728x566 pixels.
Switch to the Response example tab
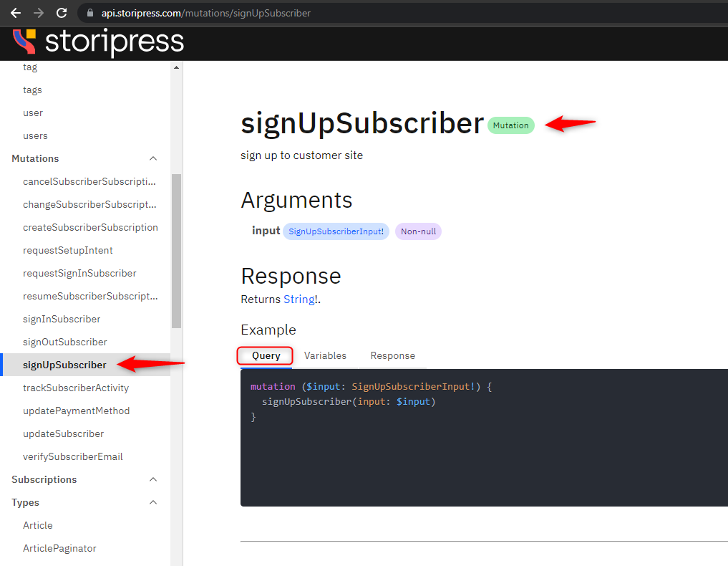click(393, 355)
